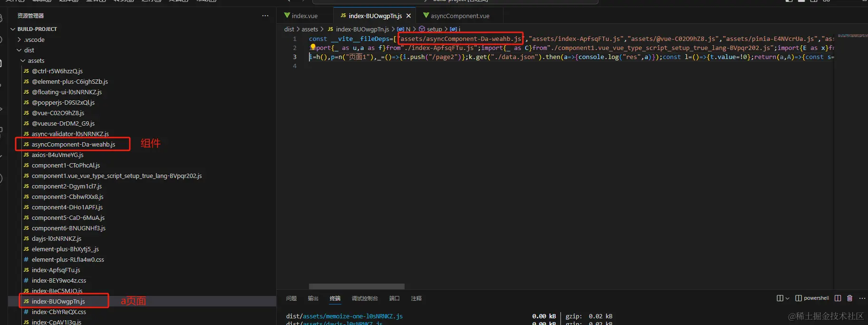
Task: Open component2-Dgym1cl7.js file
Action: (67, 186)
